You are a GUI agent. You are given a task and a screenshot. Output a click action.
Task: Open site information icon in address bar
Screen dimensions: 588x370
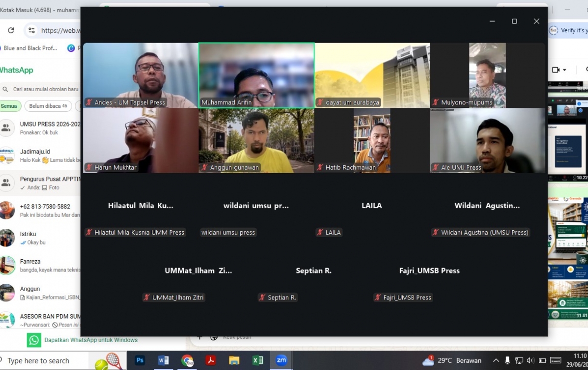point(32,30)
